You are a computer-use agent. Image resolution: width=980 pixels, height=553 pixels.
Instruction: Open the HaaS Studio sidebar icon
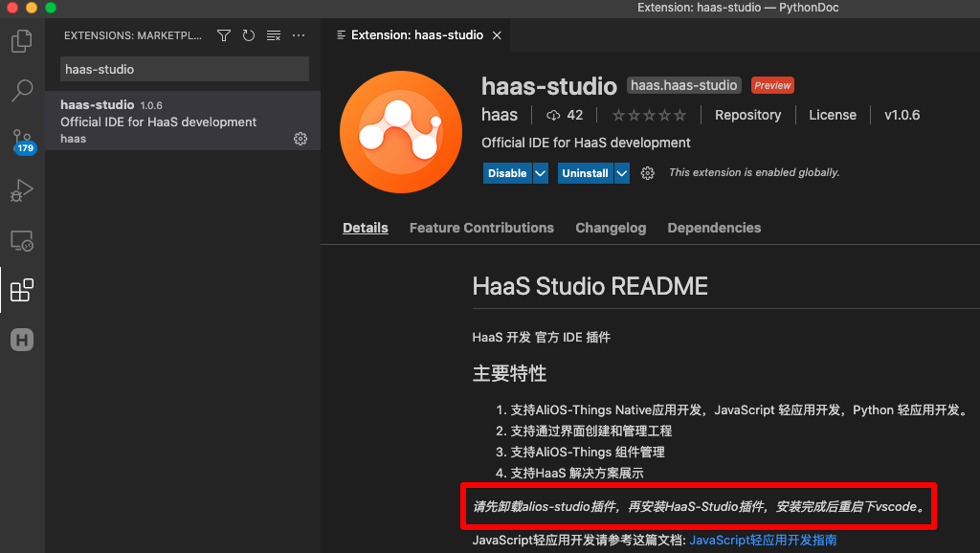coord(22,340)
